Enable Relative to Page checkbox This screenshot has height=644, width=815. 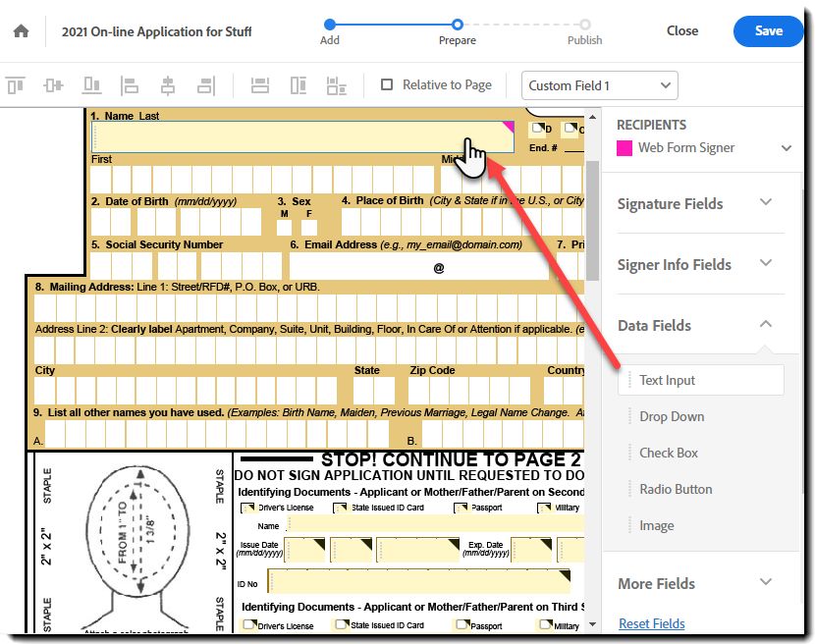tap(387, 84)
